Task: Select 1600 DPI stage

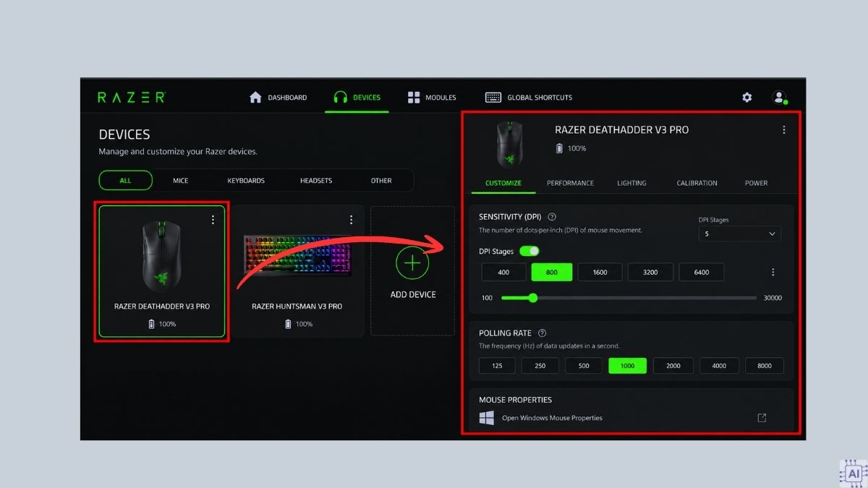Action: 600,273
